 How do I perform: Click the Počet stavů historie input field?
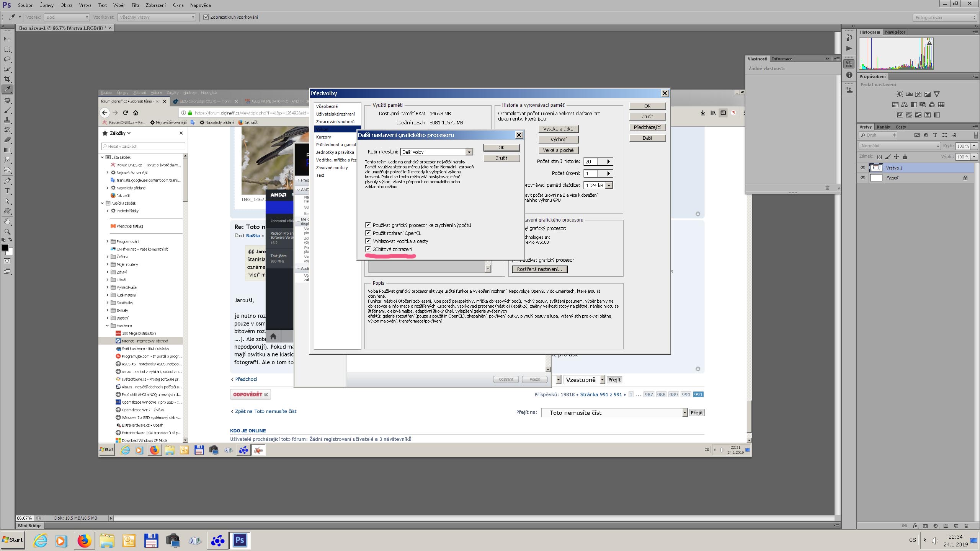pyautogui.click(x=591, y=161)
